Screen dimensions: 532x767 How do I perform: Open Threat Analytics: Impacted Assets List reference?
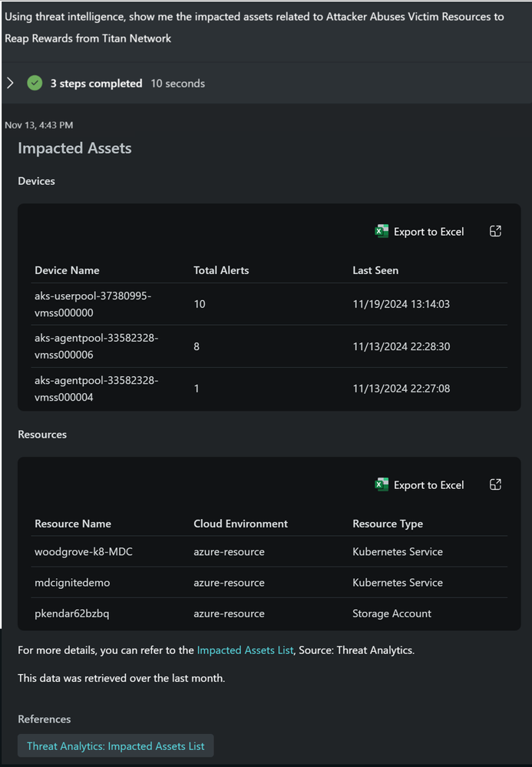pos(115,746)
